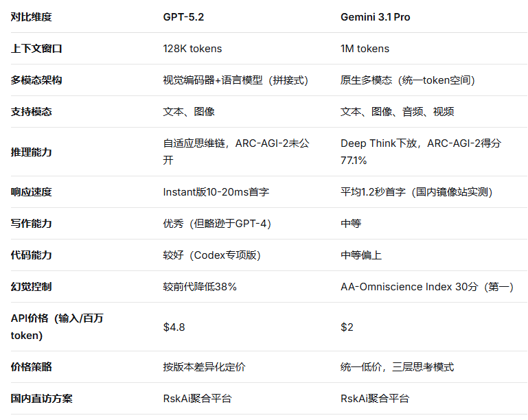The height and width of the screenshot is (420, 528).
Task: Click '原生多模态（统一token空间）' cell
Action: point(408,80)
